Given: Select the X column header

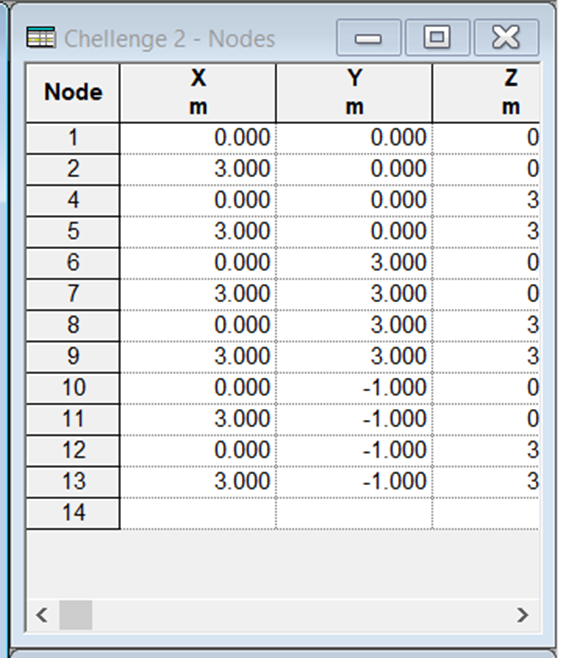Looking at the screenshot, I should [198, 93].
